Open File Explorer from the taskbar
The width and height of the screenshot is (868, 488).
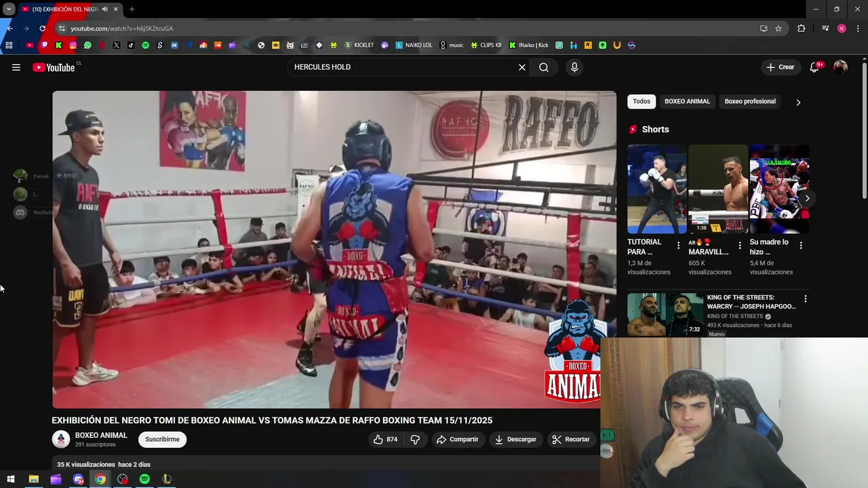pyautogui.click(x=33, y=479)
